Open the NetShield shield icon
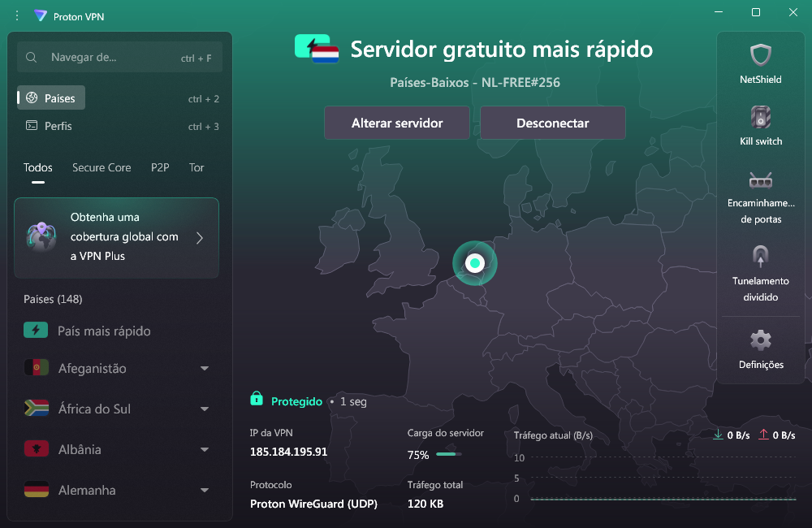 [760, 54]
